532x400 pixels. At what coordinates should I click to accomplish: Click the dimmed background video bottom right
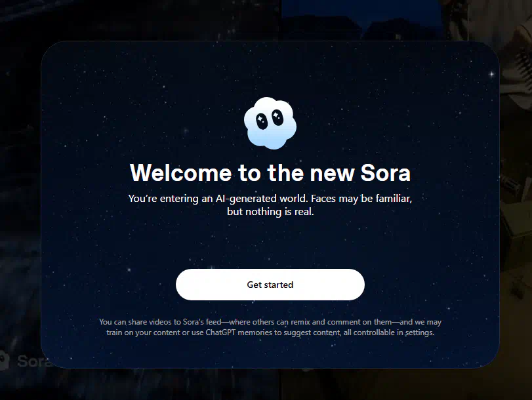coord(407,384)
